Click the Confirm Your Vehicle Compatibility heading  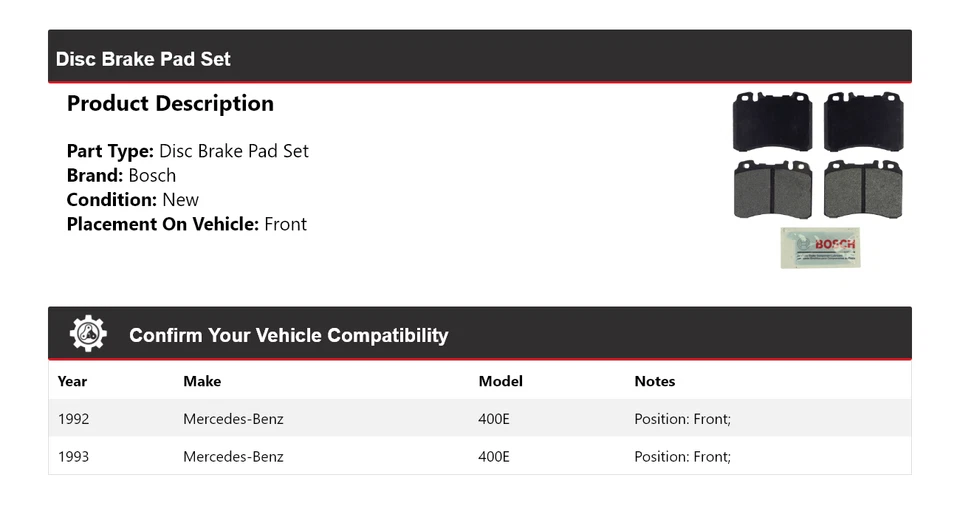(x=288, y=335)
